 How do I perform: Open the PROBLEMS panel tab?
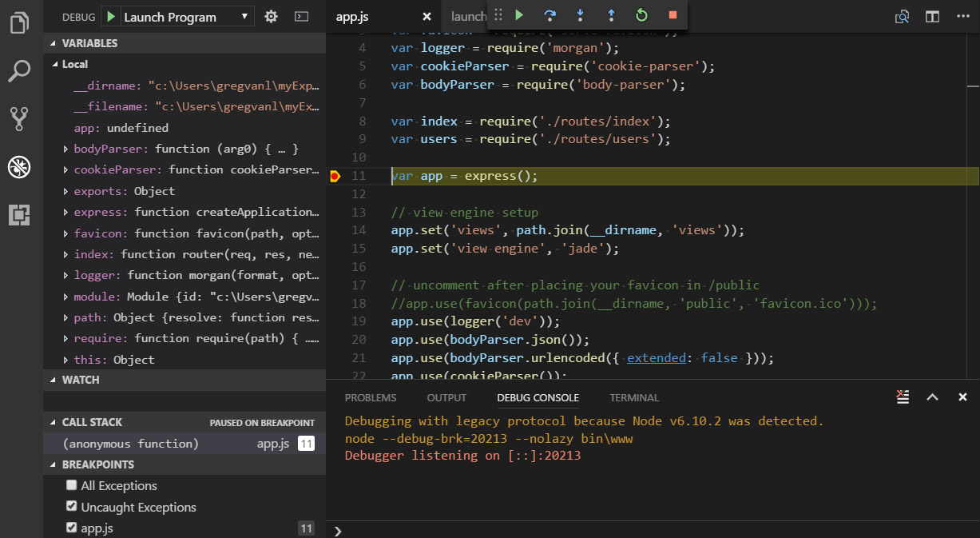point(371,397)
